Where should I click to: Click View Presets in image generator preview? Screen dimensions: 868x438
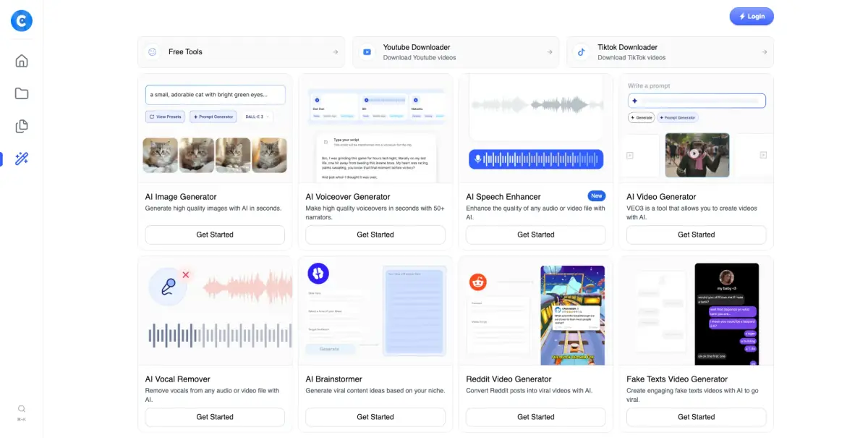(166, 117)
